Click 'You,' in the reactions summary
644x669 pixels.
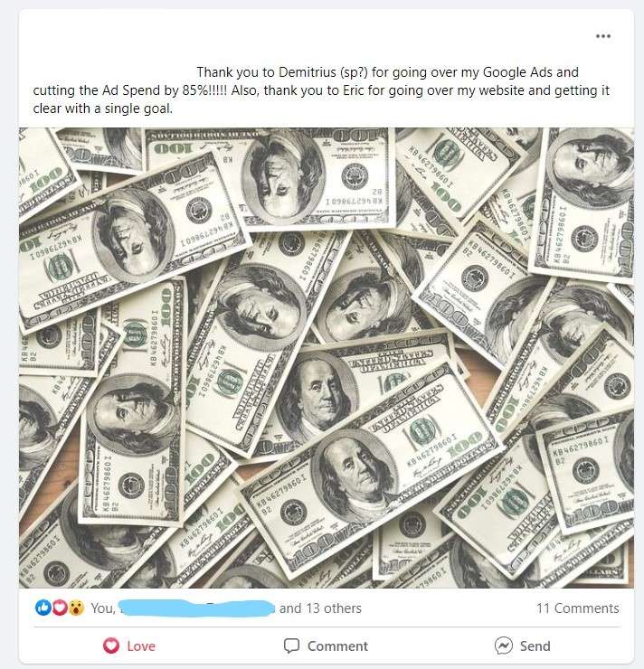[x=103, y=608]
